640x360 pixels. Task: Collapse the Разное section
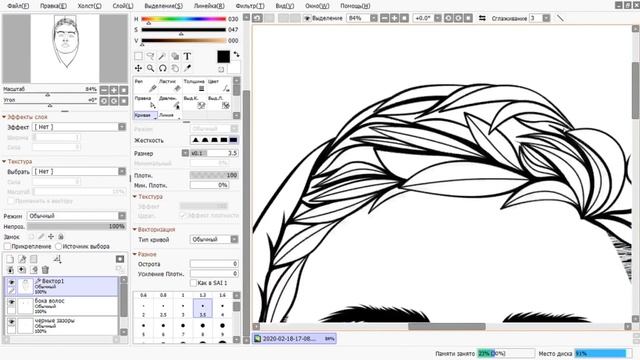click(x=135, y=254)
